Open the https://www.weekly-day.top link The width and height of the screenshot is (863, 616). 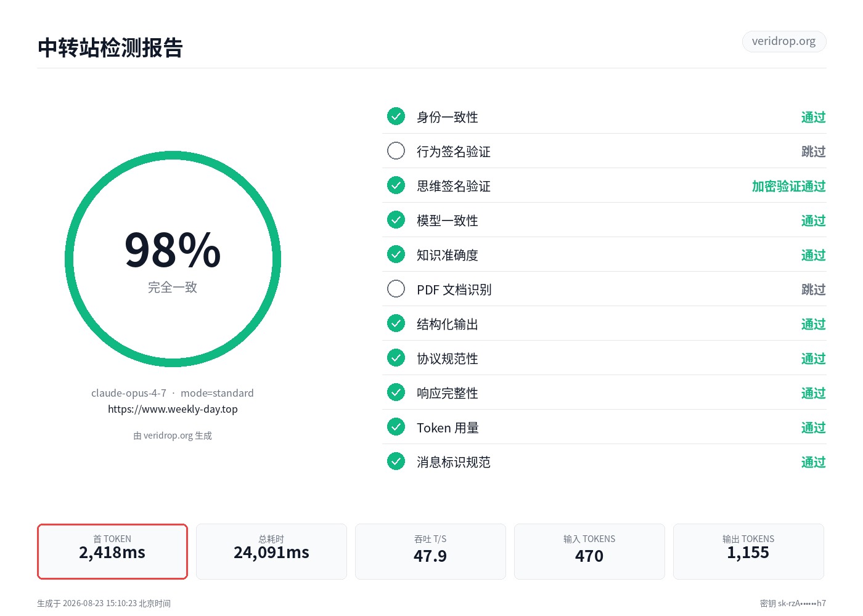(x=173, y=409)
